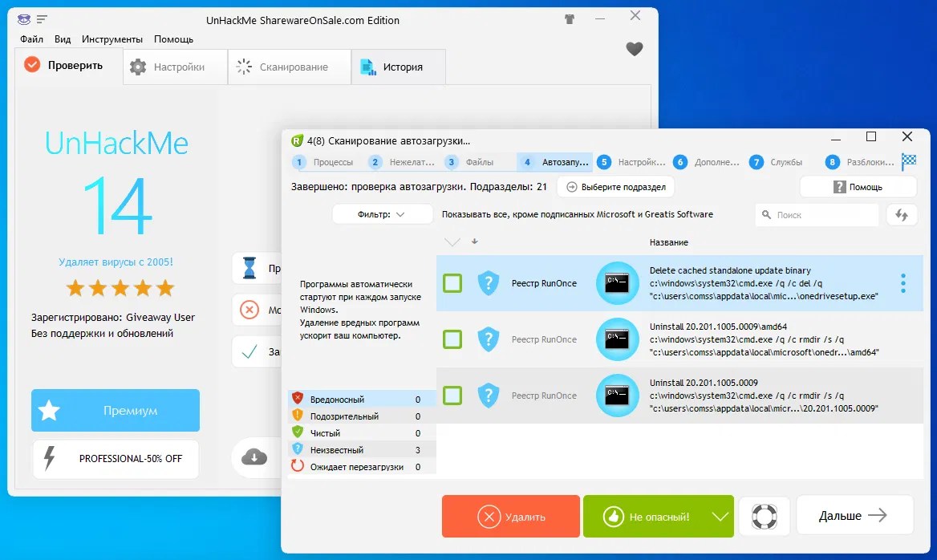Click the heart favorite icon

pos(634,48)
